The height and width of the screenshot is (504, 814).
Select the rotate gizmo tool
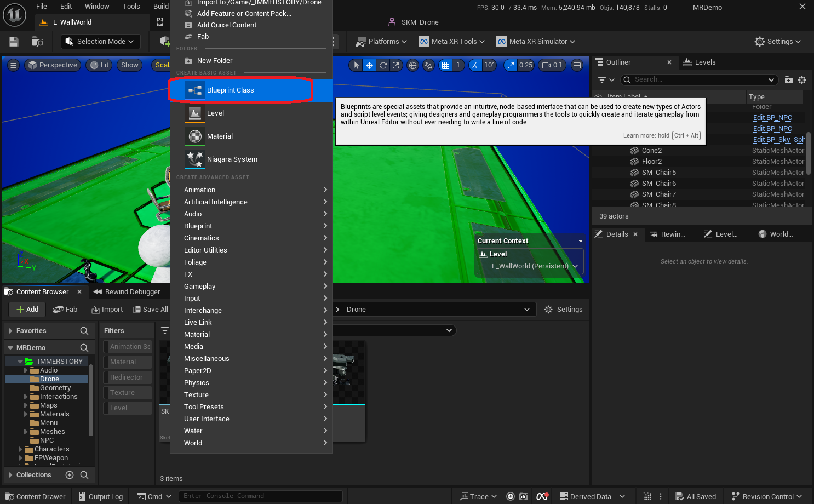click(x=383, y=65)
